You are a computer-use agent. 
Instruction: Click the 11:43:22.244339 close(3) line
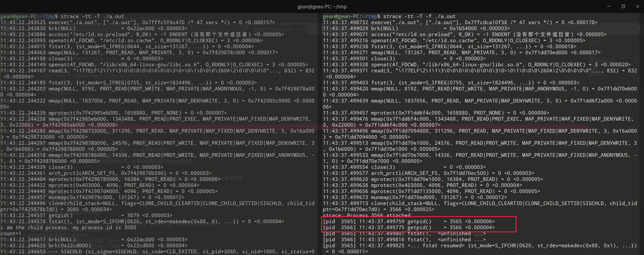point(82,167)
